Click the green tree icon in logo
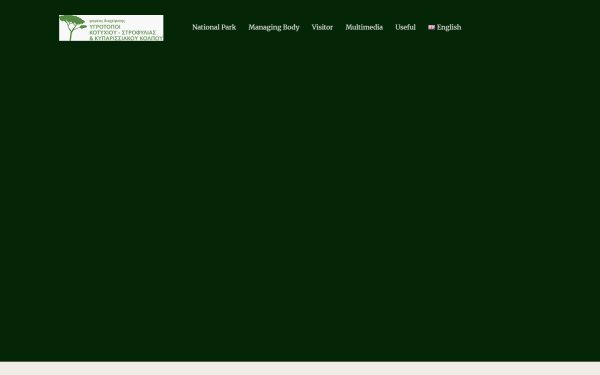600x375 pixels. pyautogui.click(x=73, y=28)
